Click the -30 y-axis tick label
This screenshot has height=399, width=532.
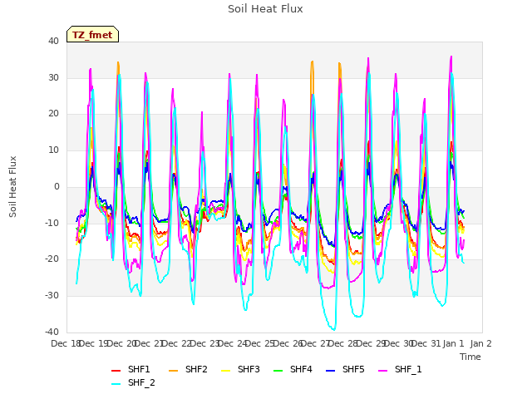[52, 296]
